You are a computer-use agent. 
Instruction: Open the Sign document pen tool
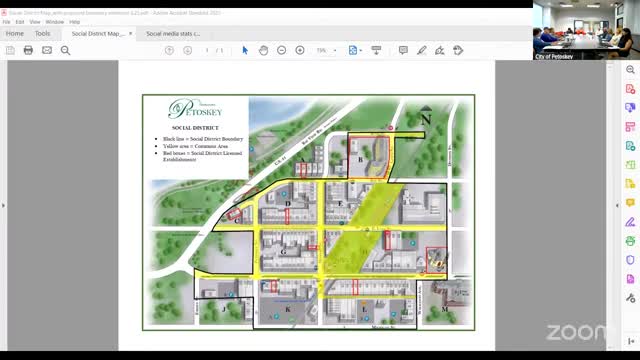tap(440, 50)
